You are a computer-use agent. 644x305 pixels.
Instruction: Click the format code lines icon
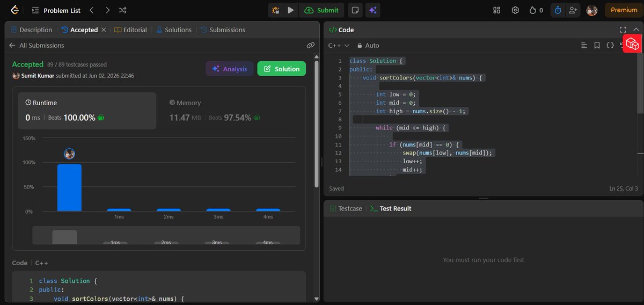(x=584, y=46)
